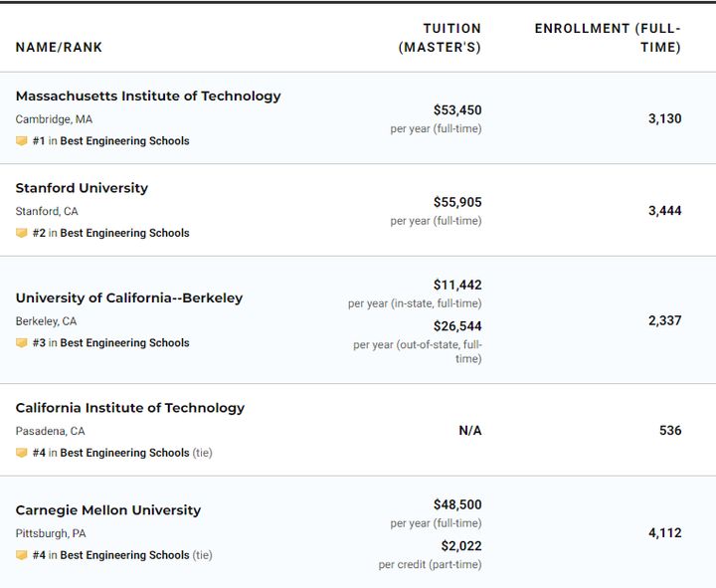Sort by the Name/Rank column header
Screen dimensions: 716x588
(x=59, y=47)
